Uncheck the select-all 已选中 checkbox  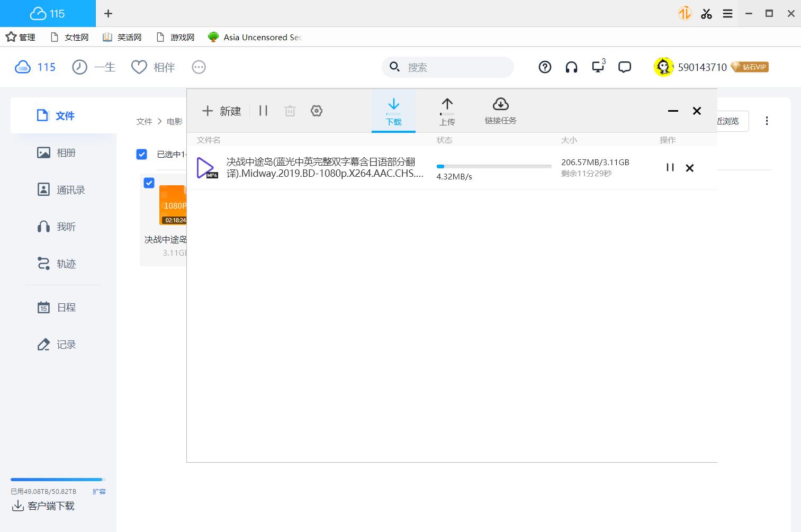[x=141, y=154]
